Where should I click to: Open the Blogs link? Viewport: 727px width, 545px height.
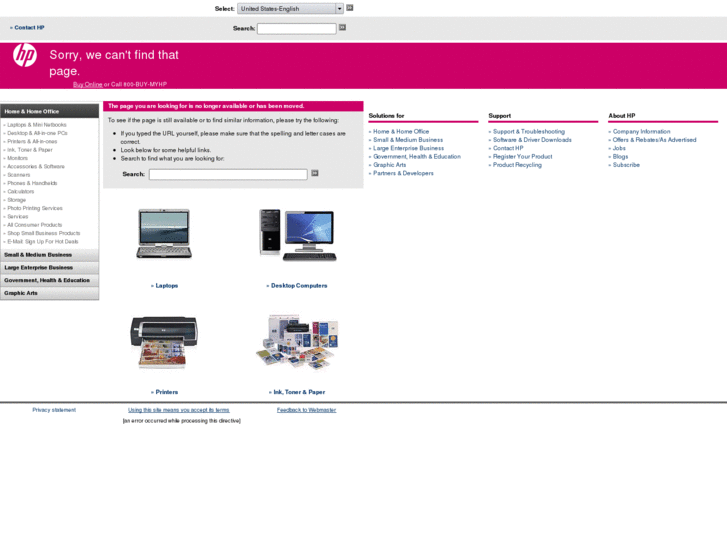620,157
